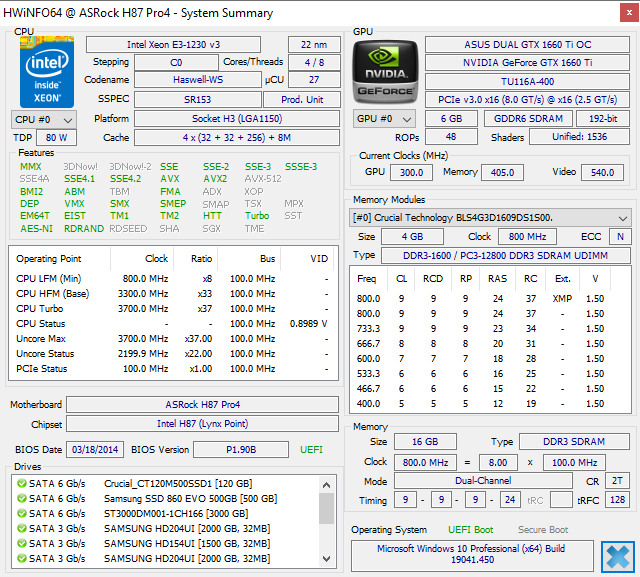This screenshot has height=577, width=640.
Task: Click the TDP 80 W field
Action: pos(56,138)
